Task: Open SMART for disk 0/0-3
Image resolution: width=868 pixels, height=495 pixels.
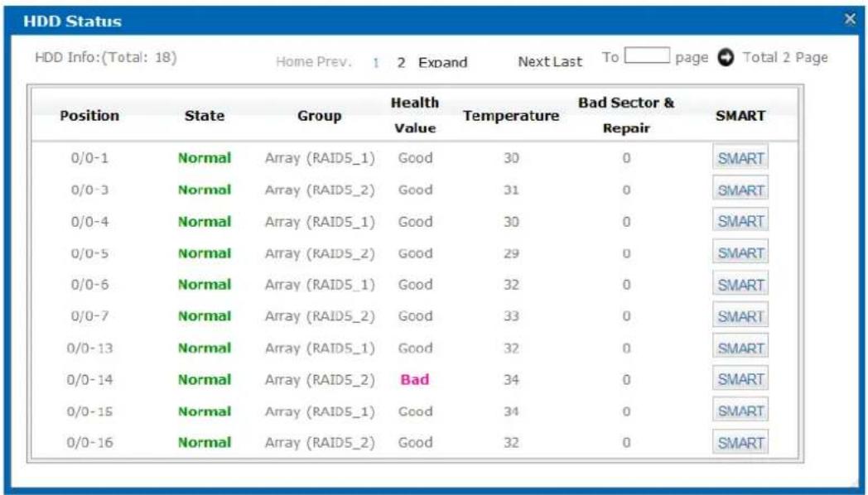Action: pyautogui.click(x=740, y=190)
